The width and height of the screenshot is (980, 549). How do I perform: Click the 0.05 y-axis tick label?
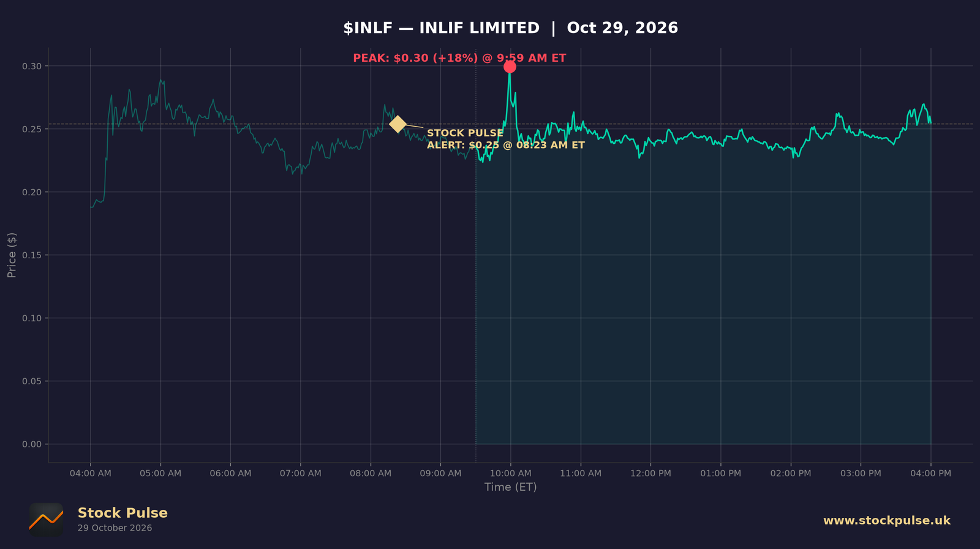[32, 381]
